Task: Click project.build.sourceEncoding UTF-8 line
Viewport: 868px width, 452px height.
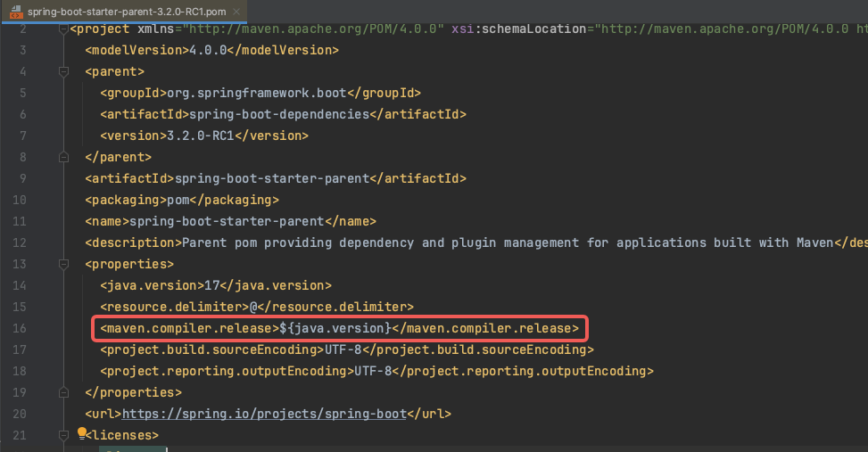Action: coord(347,349)
